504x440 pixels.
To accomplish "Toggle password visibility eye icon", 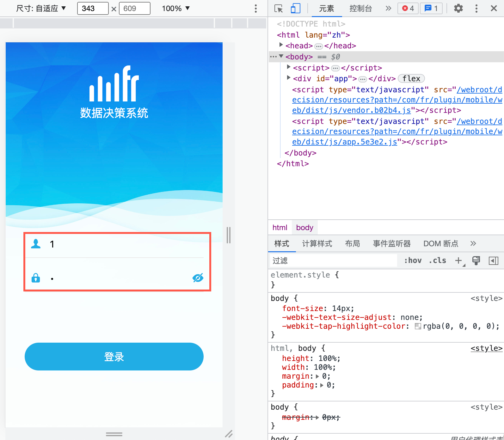I will pos(198,278).
